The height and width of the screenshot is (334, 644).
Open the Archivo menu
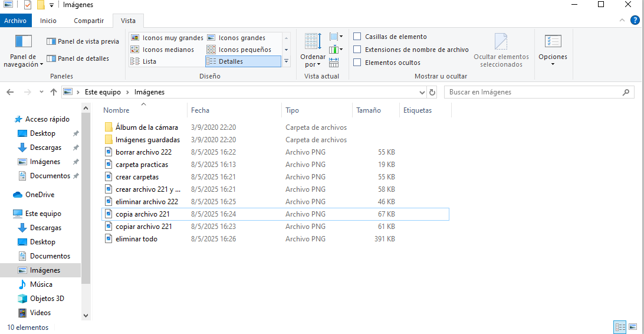15,21
